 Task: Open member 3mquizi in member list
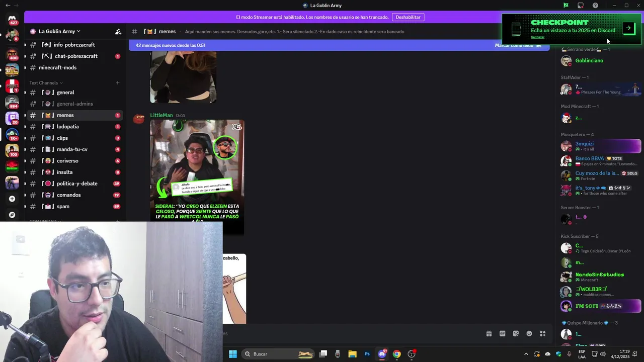click(600, 146)
